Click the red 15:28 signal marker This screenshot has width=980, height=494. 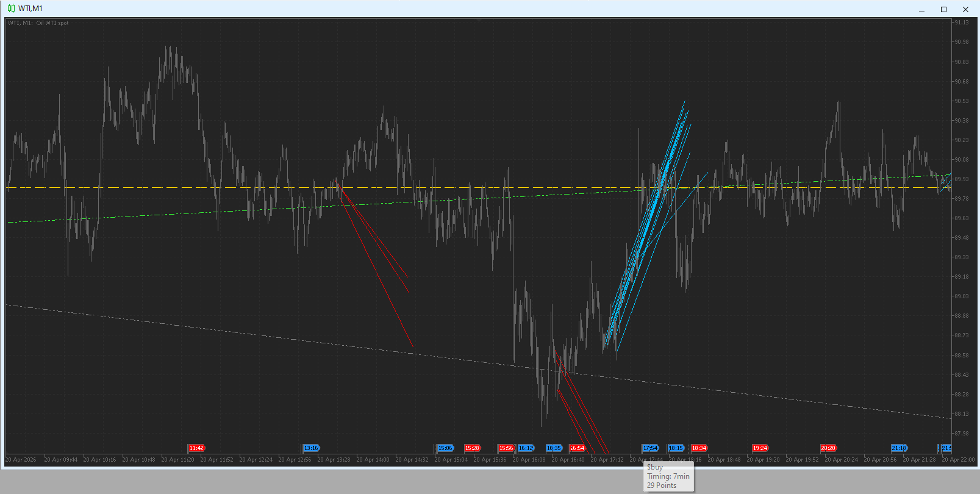click(x=472, y=448)
